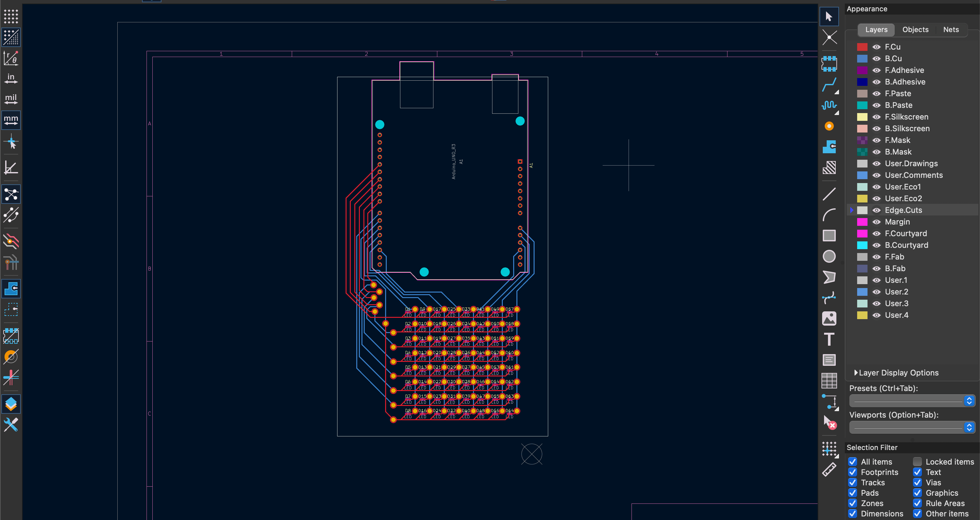Hide the F.Cu layer
Viewport: 980px width, 520px height.
pos(876,46)
